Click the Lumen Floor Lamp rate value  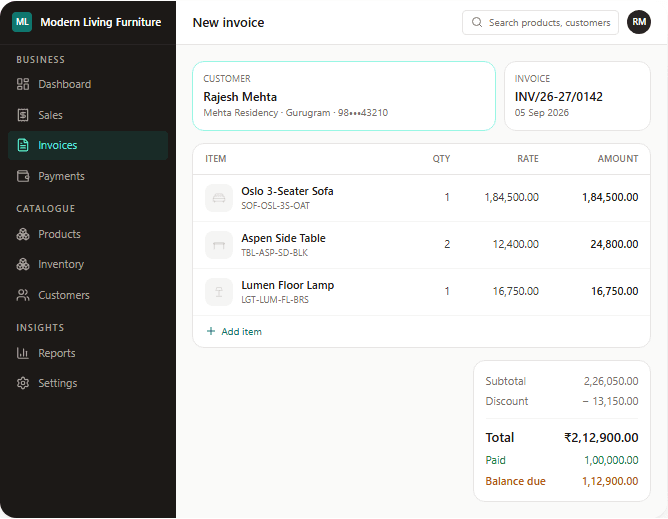pyautogui.click(x=515, y=291)
